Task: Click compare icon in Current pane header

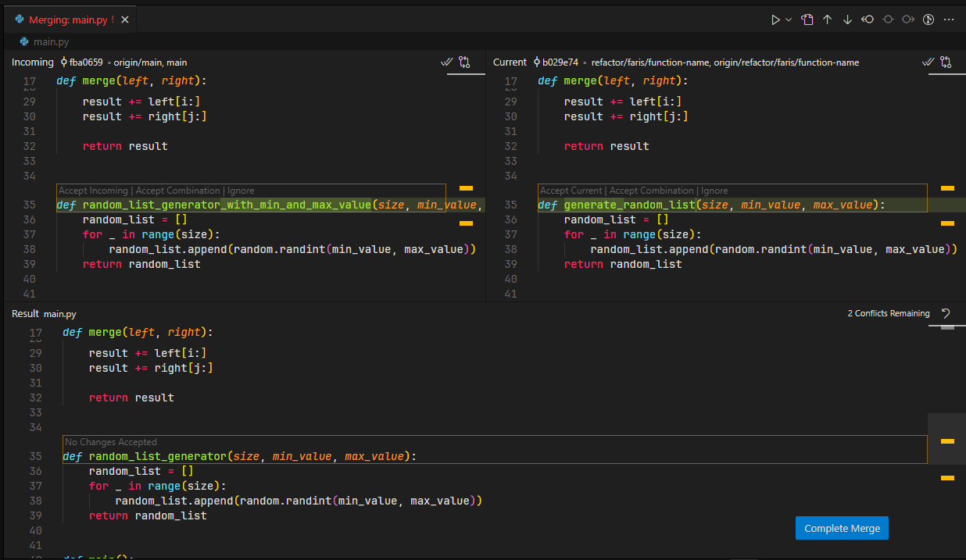Action: pos(946,62)
